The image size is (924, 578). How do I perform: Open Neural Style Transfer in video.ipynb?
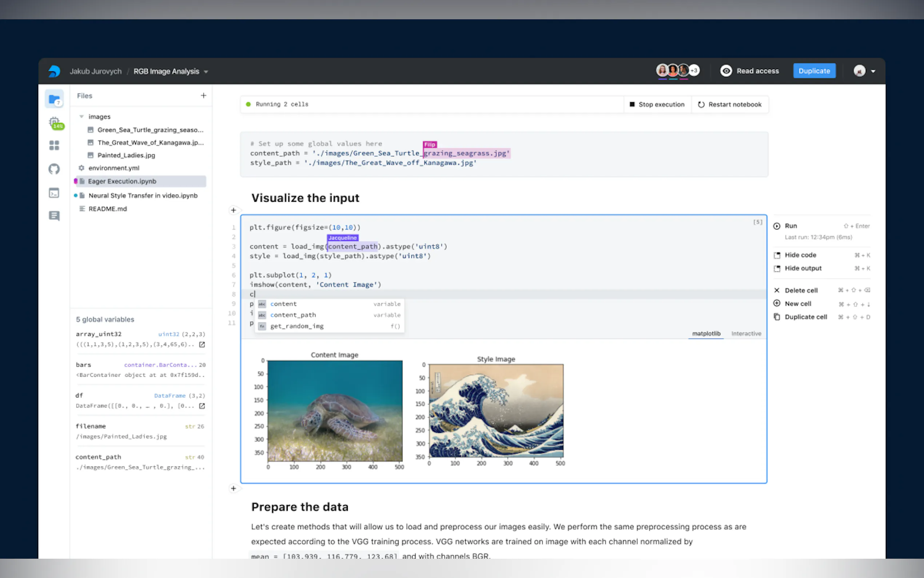143,196
